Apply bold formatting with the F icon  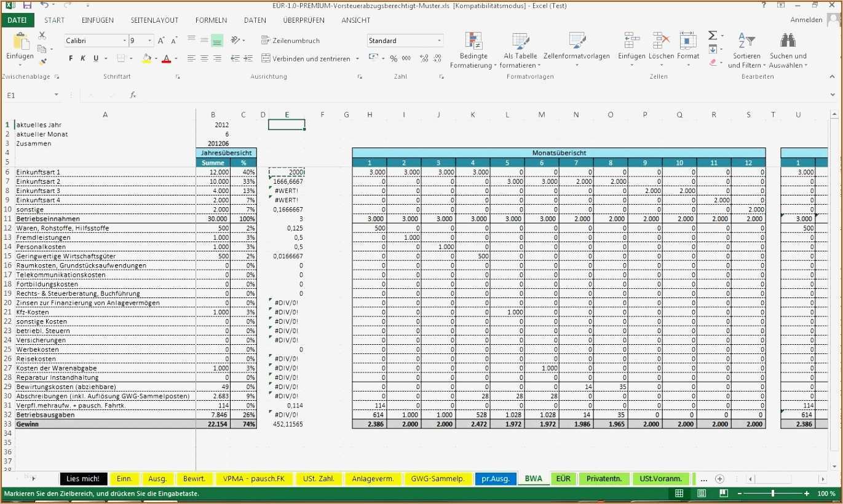click(69, 58)
